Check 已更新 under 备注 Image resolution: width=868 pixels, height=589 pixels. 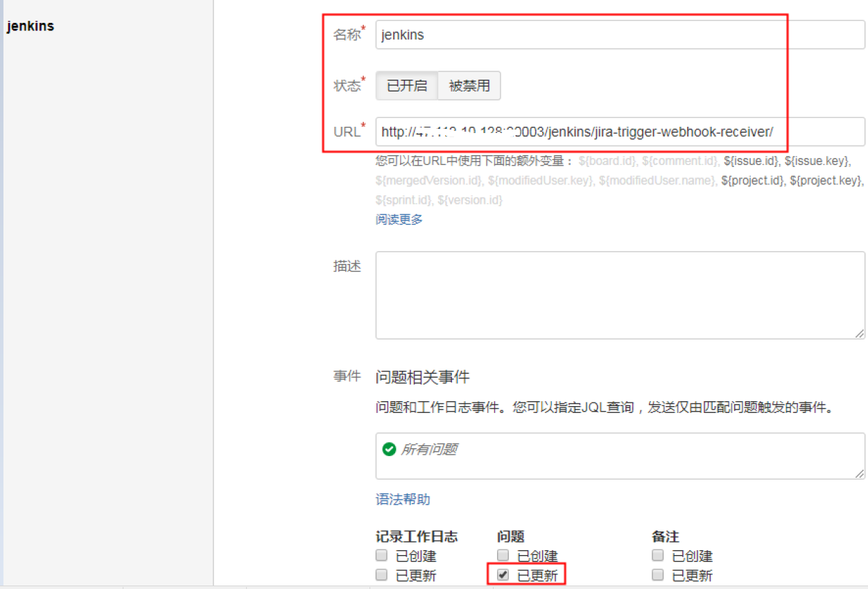coord(658,574)
